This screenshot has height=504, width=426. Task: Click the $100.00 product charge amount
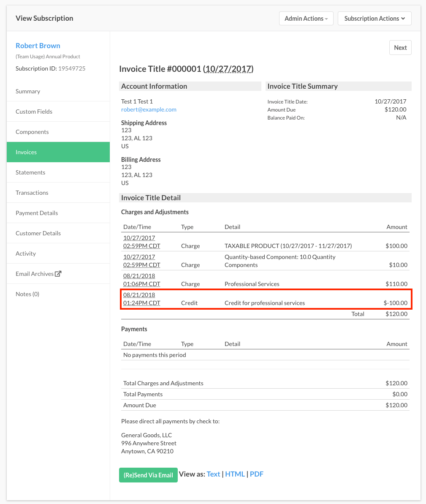pyautogui.click(x=396, y=246)
